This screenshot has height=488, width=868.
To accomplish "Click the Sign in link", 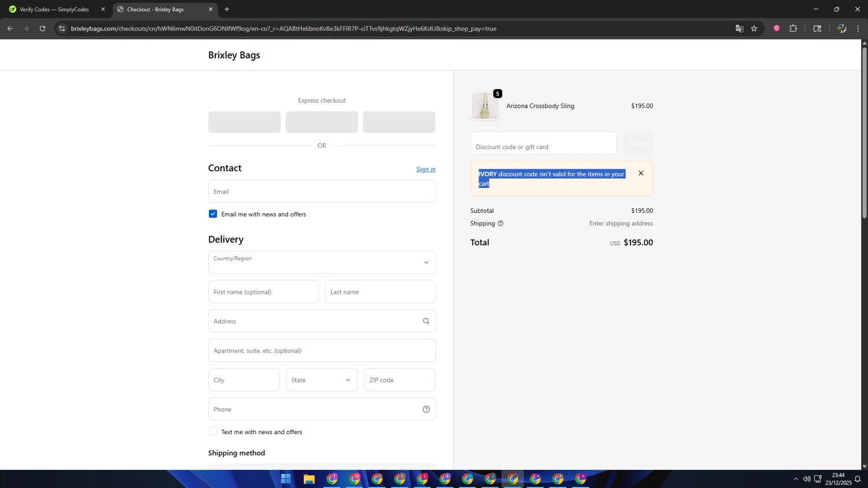I will coord(426,169).
